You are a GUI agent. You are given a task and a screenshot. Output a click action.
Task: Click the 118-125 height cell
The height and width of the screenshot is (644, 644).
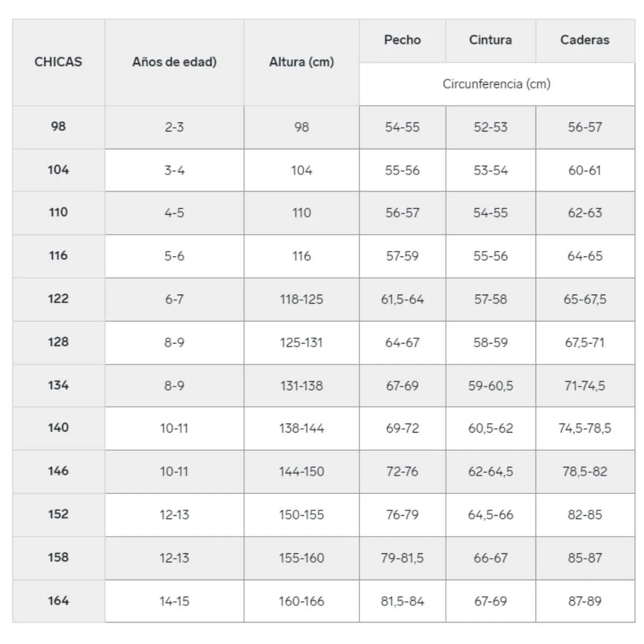(302, 299)
